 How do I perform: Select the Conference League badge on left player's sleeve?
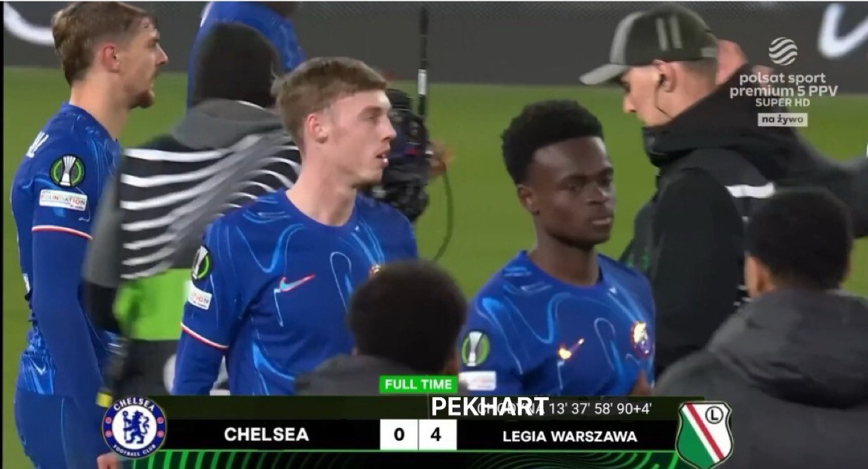(68, 171)
